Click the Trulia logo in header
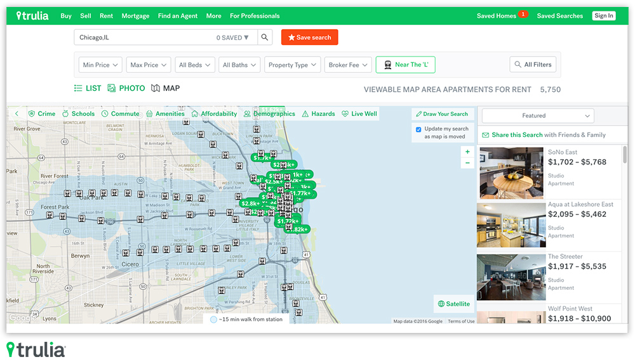635x364 pixels. point(32,16)
